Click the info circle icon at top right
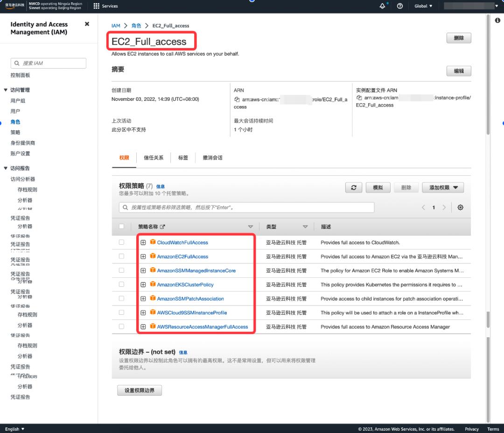504x433 pixels. pos(497,20)
